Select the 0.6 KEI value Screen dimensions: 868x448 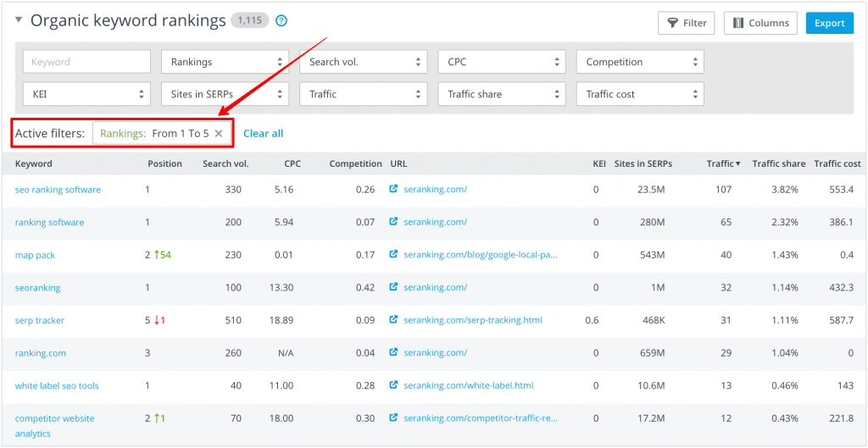click(x=592, y=320)
